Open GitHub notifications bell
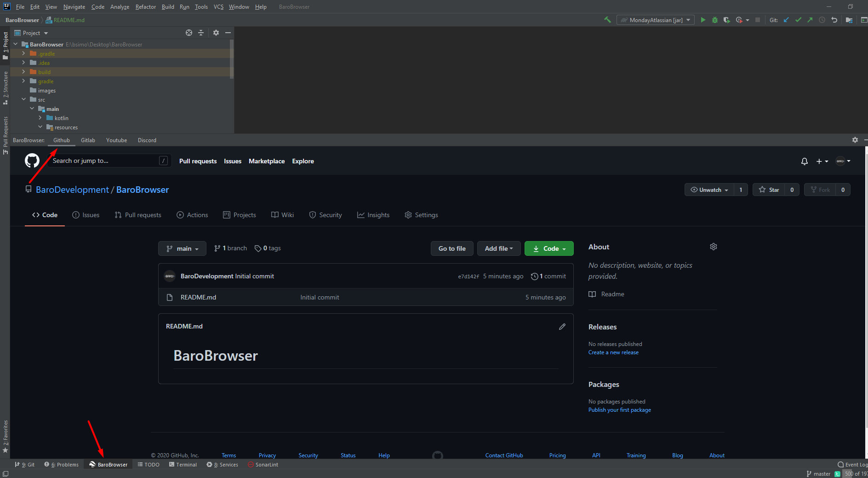868x478 pixels. click(805, 161)
